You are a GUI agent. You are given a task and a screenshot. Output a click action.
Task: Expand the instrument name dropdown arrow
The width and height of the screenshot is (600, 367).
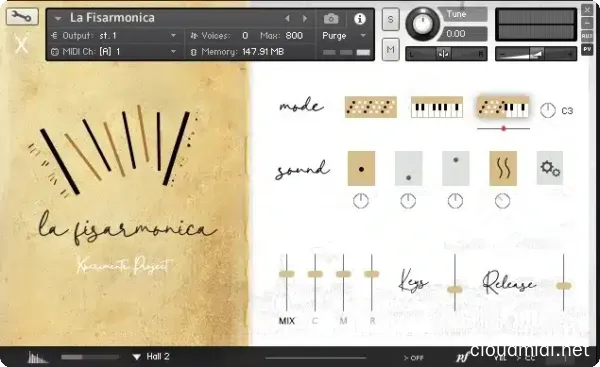[58, 18]
